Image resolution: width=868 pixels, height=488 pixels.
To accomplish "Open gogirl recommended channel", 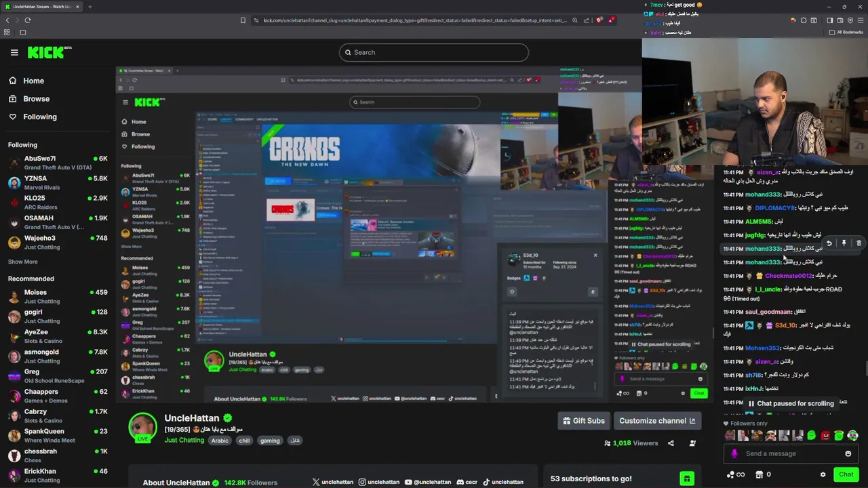I will coord(58,317).
